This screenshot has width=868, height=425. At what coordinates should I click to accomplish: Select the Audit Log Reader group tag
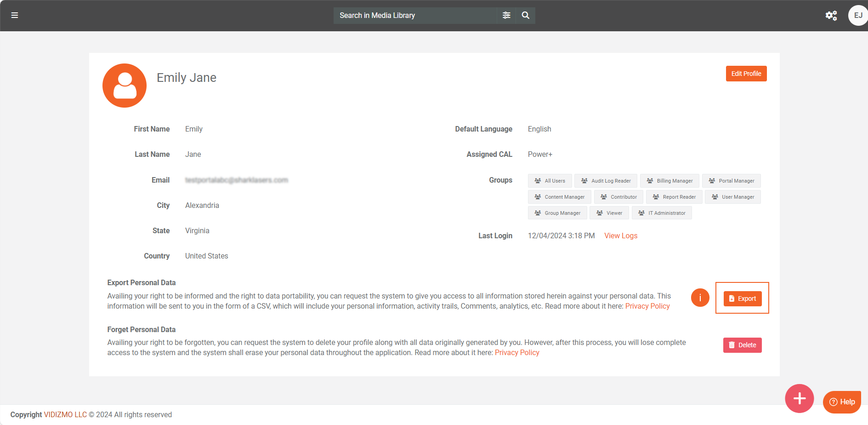(606, 181)
